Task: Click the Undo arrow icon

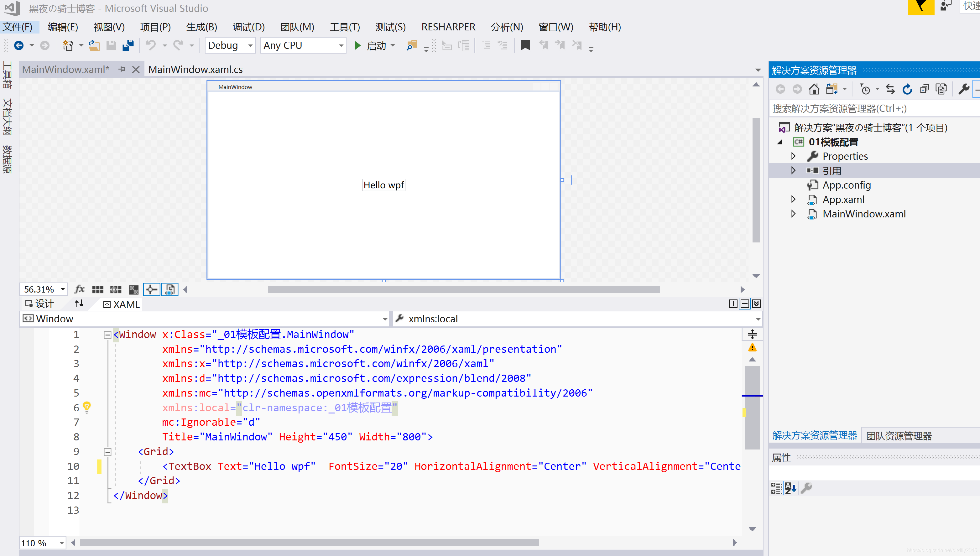Action: click(151, 45)
